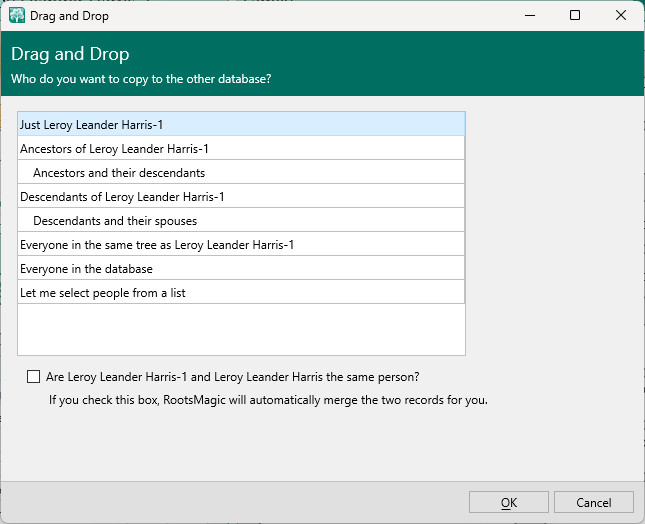645x524 pixels.
Task: Click the "Drag and Drop" title bar text
Action: 71,16
